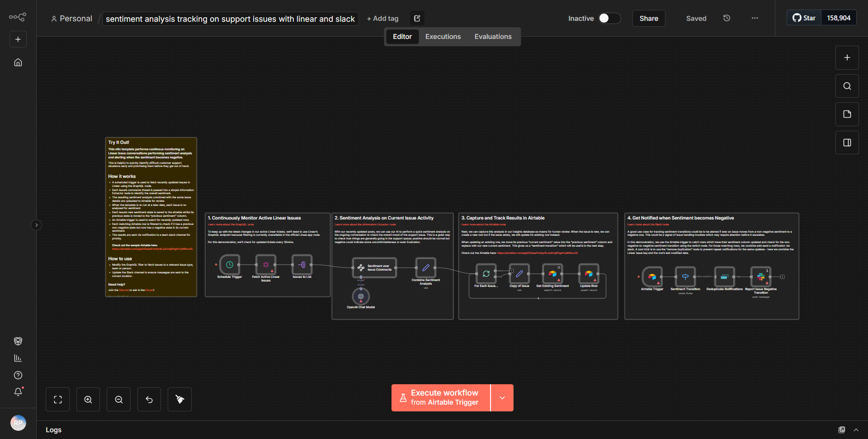Image resolution: width=868 pixels, height=439 pixels.
Task: Open node search in the right sidebar
Action: point(847,86)
